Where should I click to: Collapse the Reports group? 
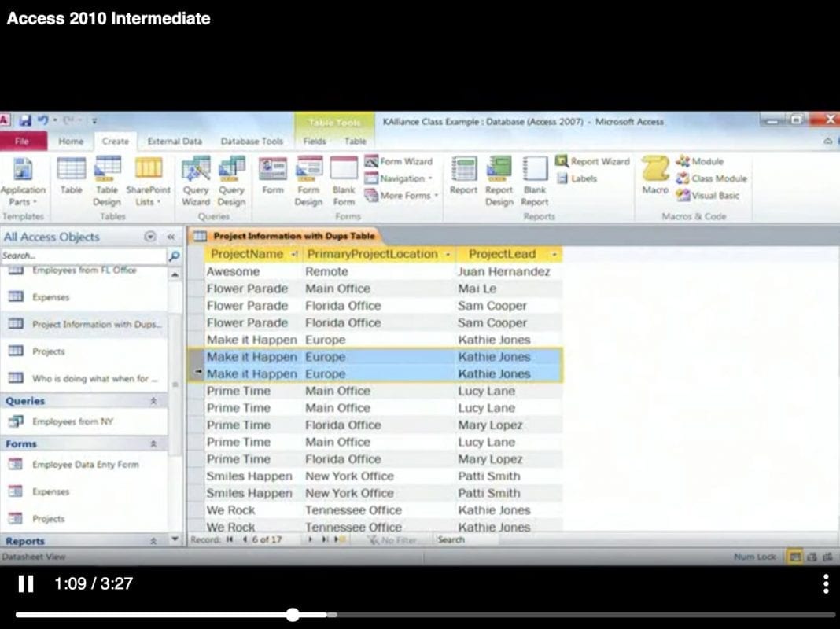click(x=153, y=541)
